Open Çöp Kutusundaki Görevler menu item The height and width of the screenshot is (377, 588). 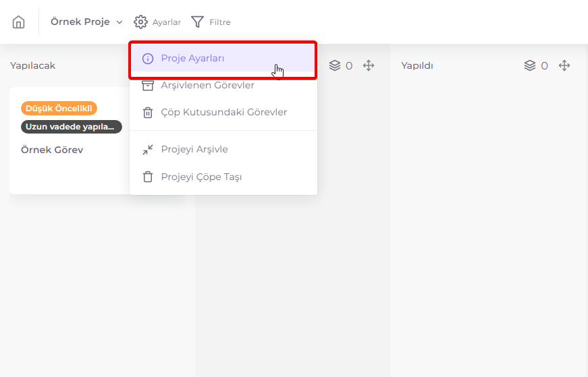(223, 113)
